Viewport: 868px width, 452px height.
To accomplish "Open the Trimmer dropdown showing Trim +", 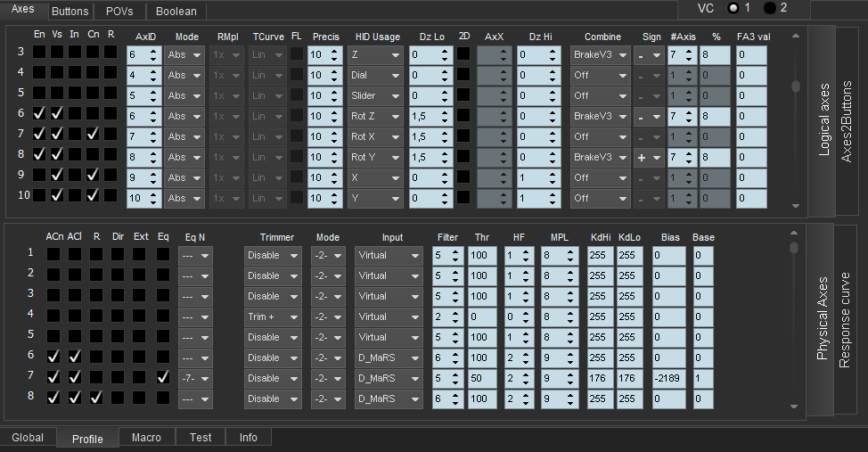I will tap(271, 316).
